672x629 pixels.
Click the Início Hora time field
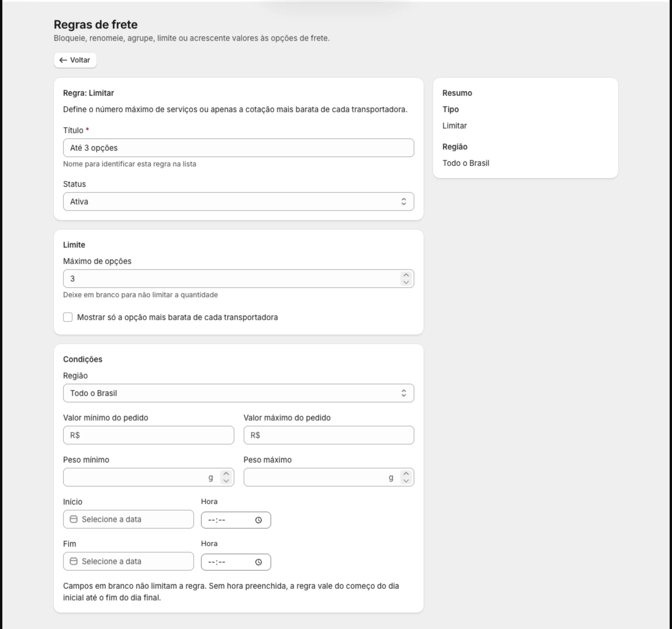pyautogui.click(x=235, y=520)
